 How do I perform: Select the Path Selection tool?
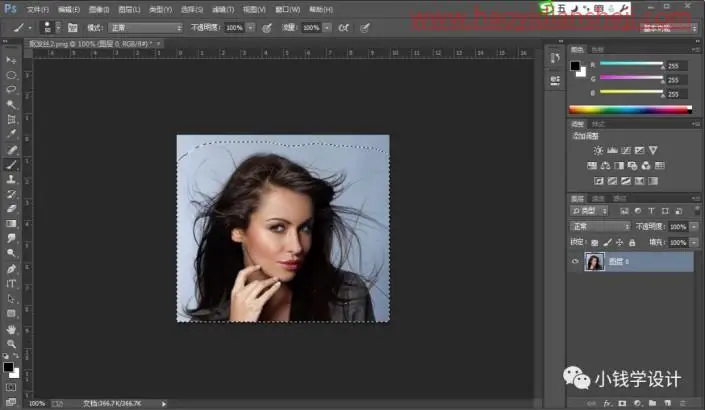click(x=11, y=299)
